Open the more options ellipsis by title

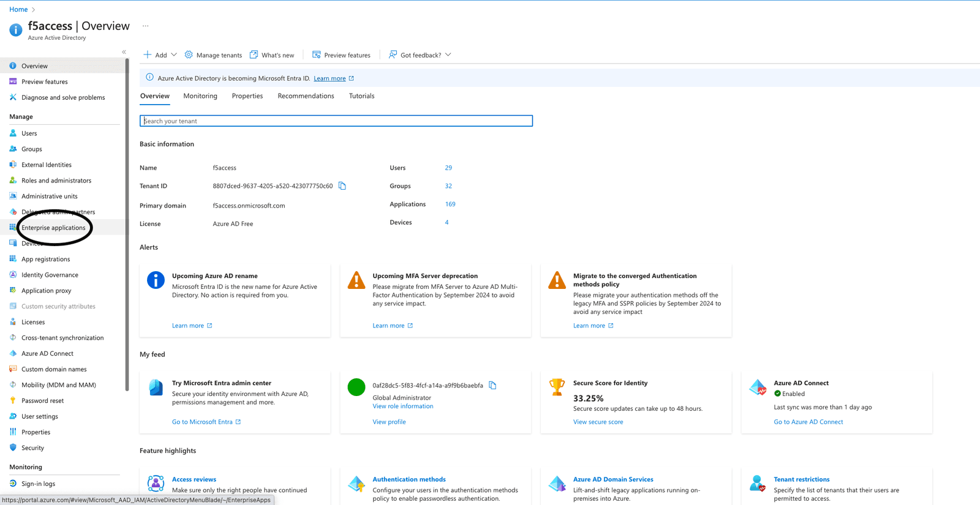pyautogui.click(x=145, y=26)
